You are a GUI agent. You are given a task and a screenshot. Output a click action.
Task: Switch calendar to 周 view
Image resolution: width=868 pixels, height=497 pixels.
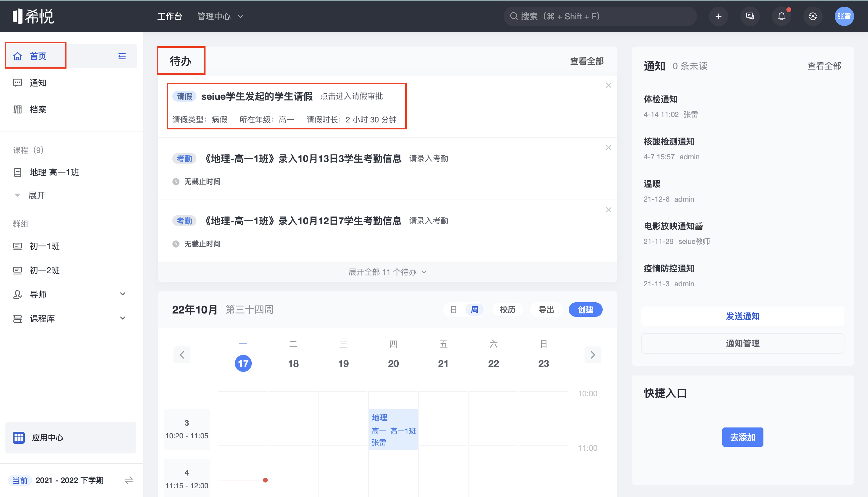click(474, 310)
